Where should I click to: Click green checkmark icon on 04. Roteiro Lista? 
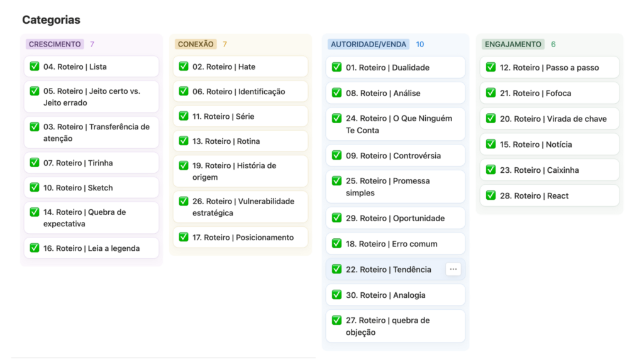point(35,67)
